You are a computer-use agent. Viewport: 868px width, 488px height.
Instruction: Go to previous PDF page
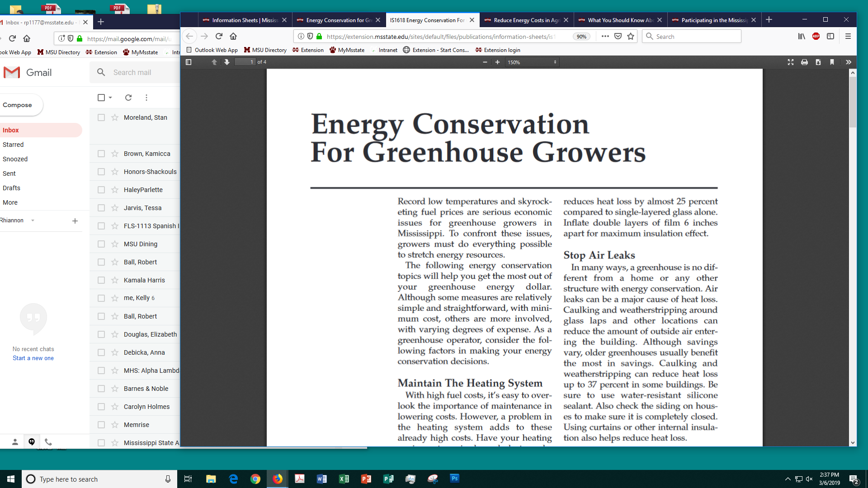pos(214,62)
